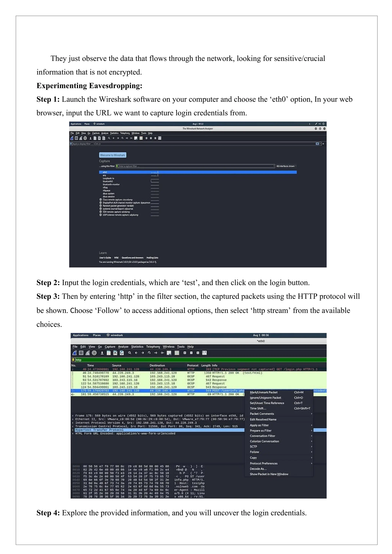392x554 pixels.
Task: Open capture options gear icon in eth0 window
Action: click(94, 353)
